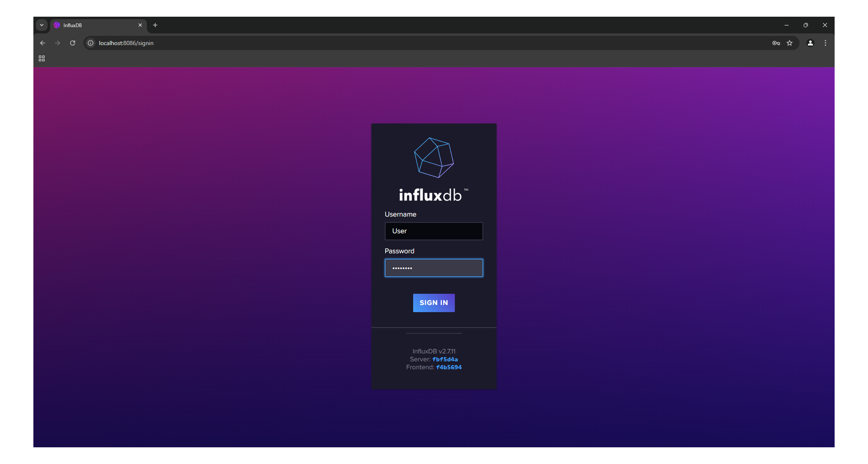The image size is (868, 464).
Task: Focus the Username input field
Action: tap(434, 231)
